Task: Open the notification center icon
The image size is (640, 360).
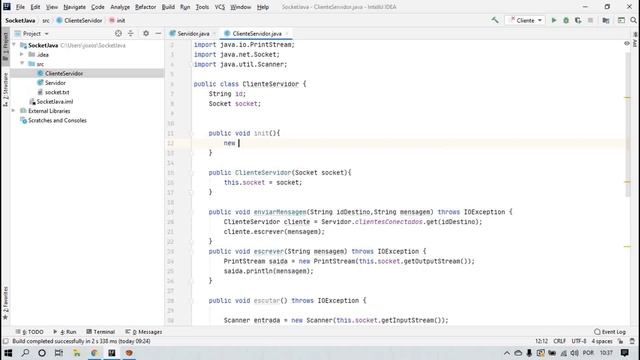Action: [x=624, y=353]
